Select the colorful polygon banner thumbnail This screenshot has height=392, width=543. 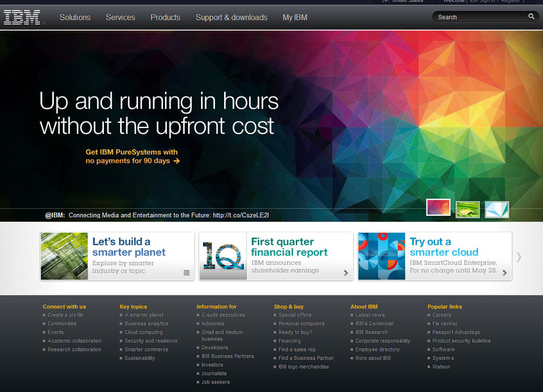click(x=438, y=207)
